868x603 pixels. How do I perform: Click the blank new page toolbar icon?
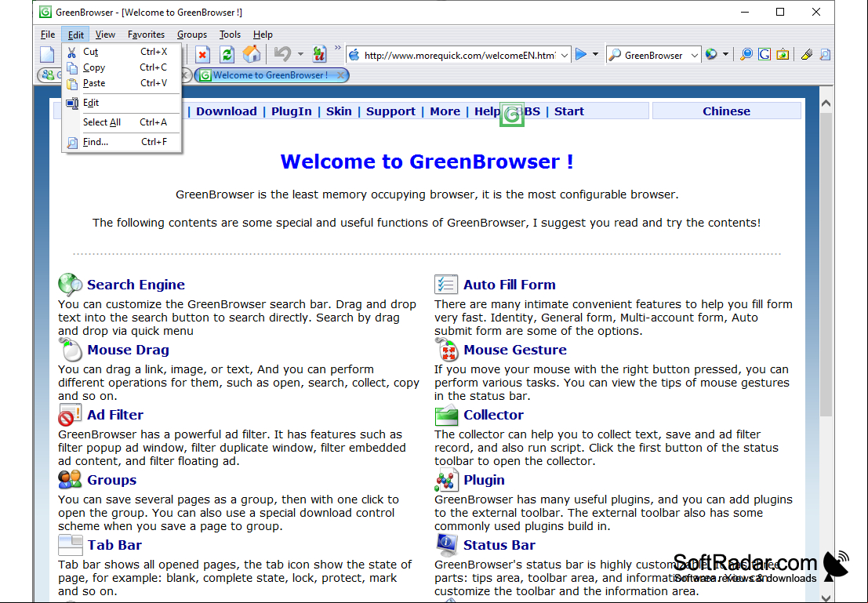tap(47, 54)
